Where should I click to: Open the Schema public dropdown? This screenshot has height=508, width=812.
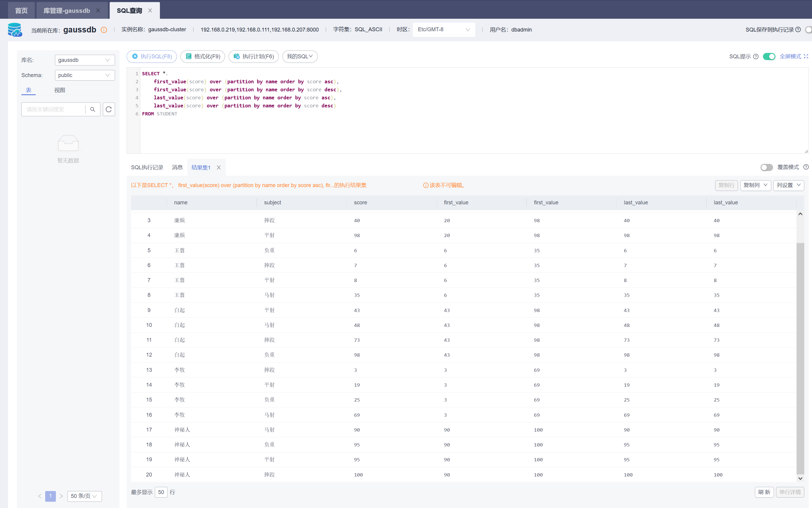pyautogui.click(x=85, y=75)
